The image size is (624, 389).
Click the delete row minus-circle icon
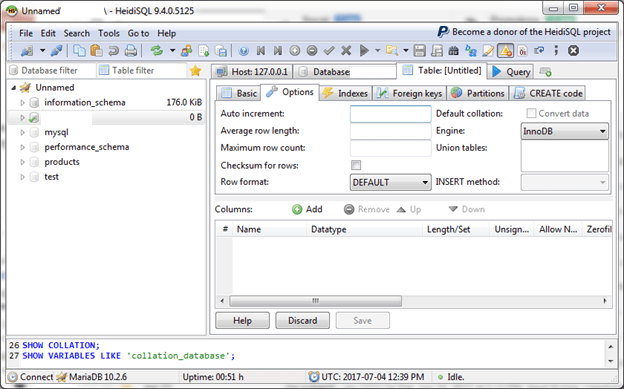click(x=312, y=51)
